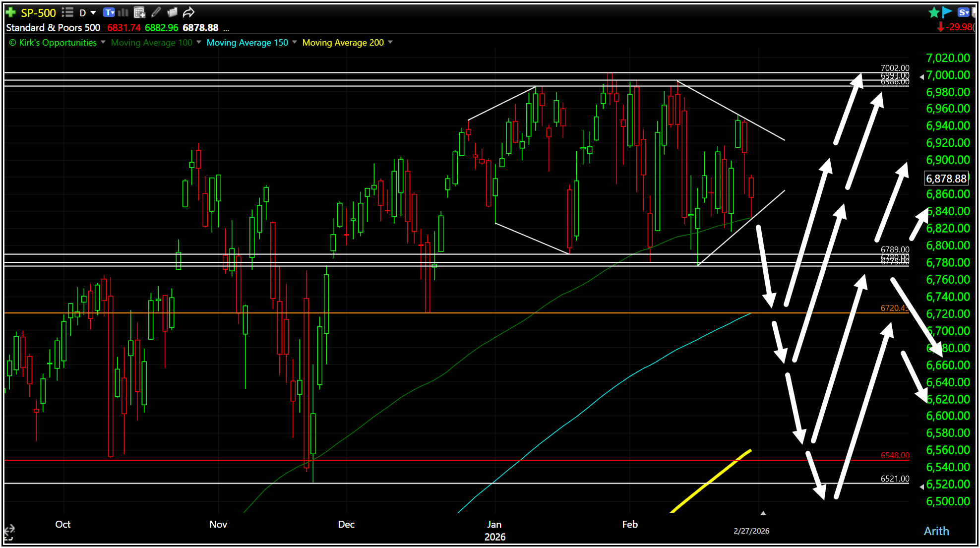Open Moving Average 150 label menu
This screenshot has height=548, width=980.
[247, 43]
